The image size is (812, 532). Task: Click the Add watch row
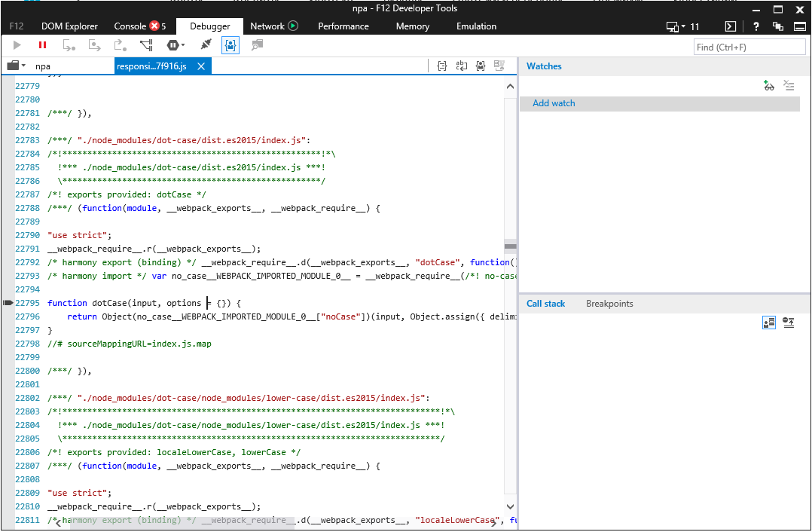pyautogui.click(x=660, y=103)
